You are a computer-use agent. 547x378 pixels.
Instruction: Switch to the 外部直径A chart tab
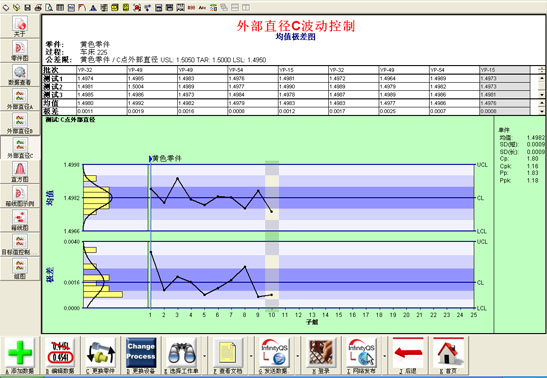coord(20,99)
